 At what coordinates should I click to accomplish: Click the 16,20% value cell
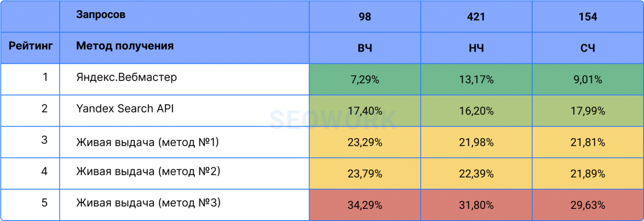coord(476,111)
